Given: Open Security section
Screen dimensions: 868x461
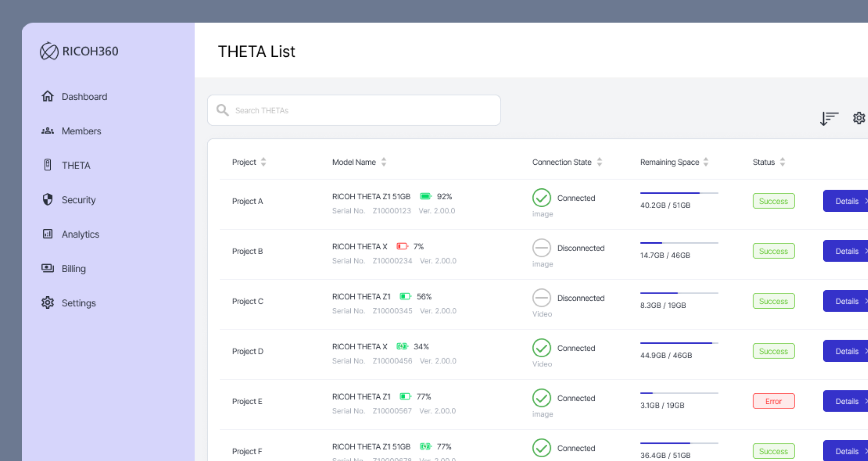Looking at the screenshot, I should tap(79, 200).
